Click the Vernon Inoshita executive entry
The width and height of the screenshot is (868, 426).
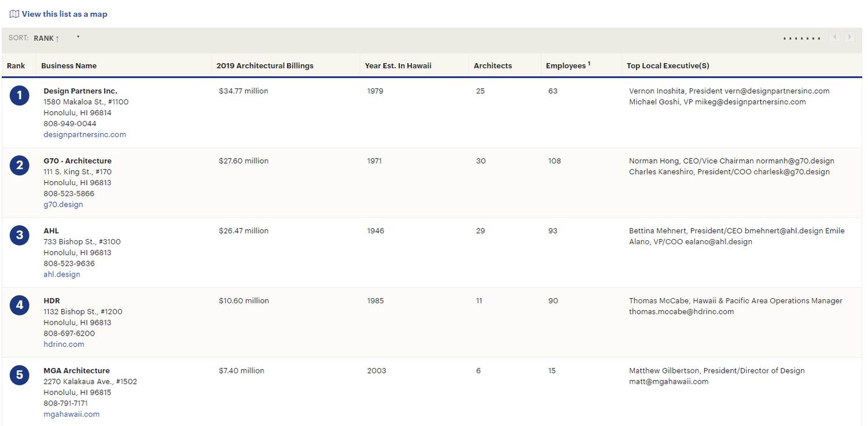click(x=729, y=91)
